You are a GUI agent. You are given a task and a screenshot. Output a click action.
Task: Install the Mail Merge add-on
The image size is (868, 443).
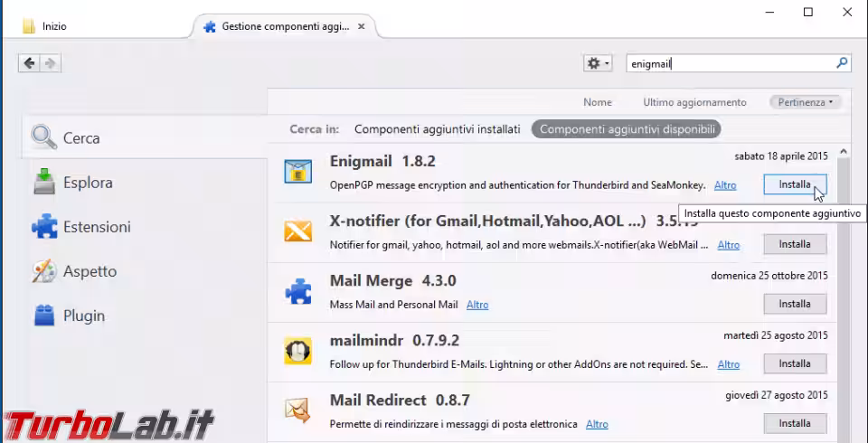795,304
